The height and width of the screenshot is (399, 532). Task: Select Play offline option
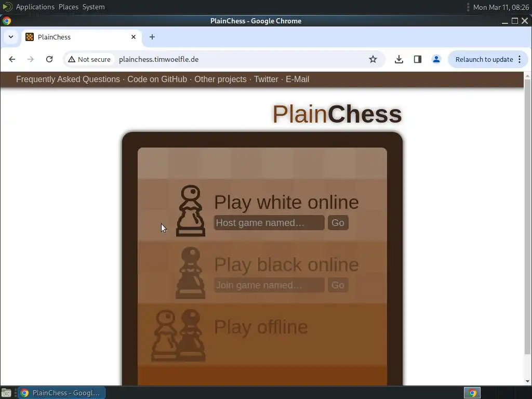click(261, 327)
